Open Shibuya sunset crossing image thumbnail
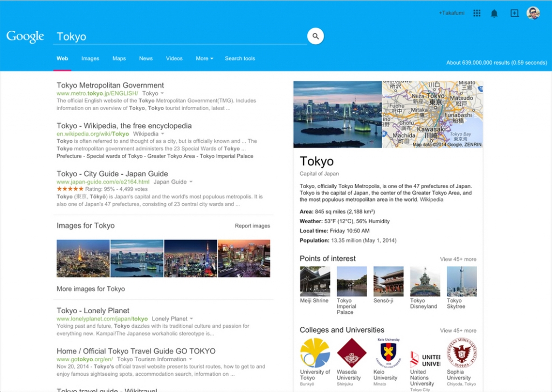 (x=244, y=258)
